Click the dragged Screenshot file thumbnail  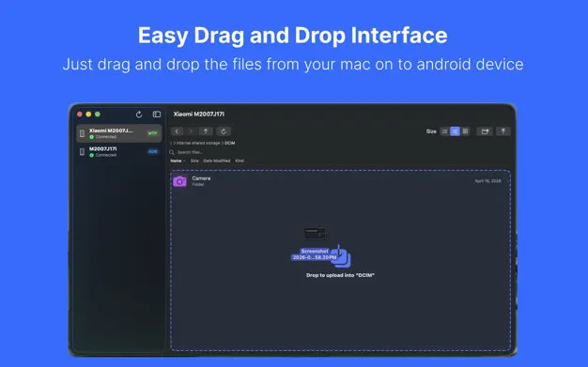pyautogui.click(x=315, y=234)
